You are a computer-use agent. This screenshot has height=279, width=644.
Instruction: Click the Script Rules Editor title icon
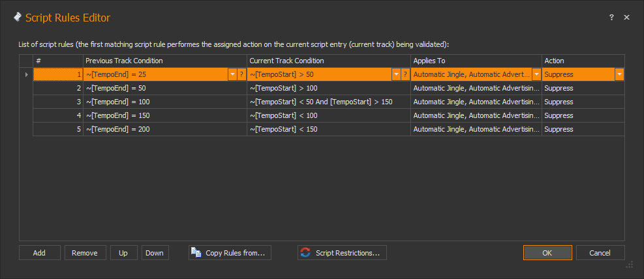pos(17,18)
